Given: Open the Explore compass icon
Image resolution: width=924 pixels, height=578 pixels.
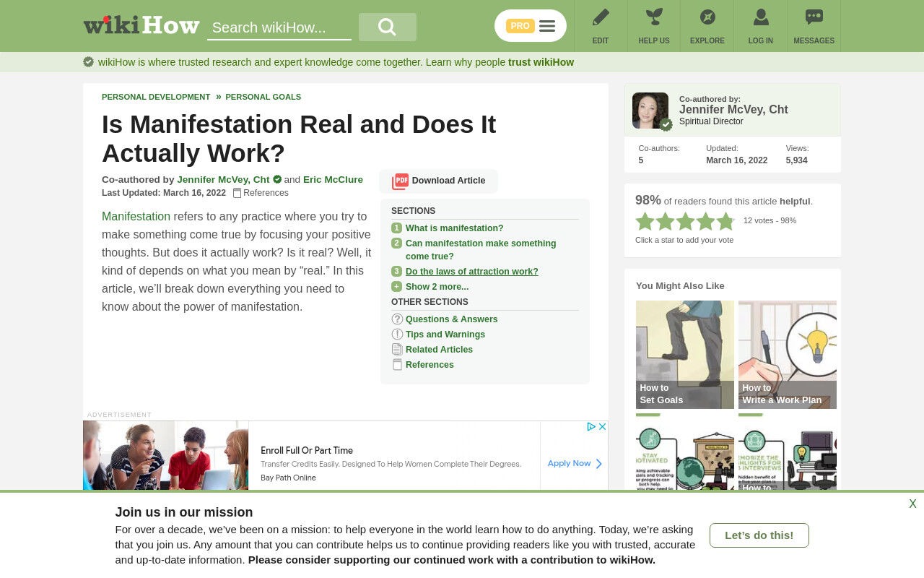Looking at the screenshot, I should pos(707,17).
